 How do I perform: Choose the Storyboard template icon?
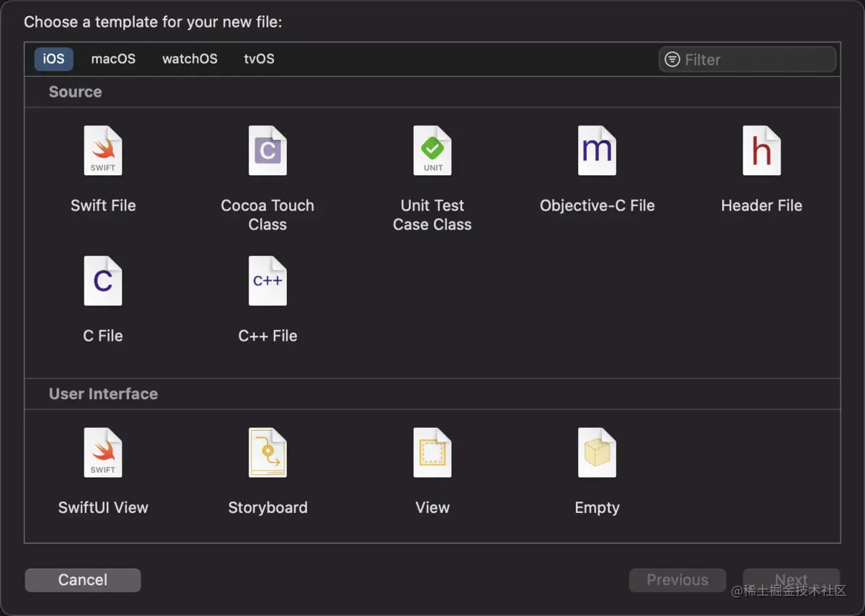(267, 452)
